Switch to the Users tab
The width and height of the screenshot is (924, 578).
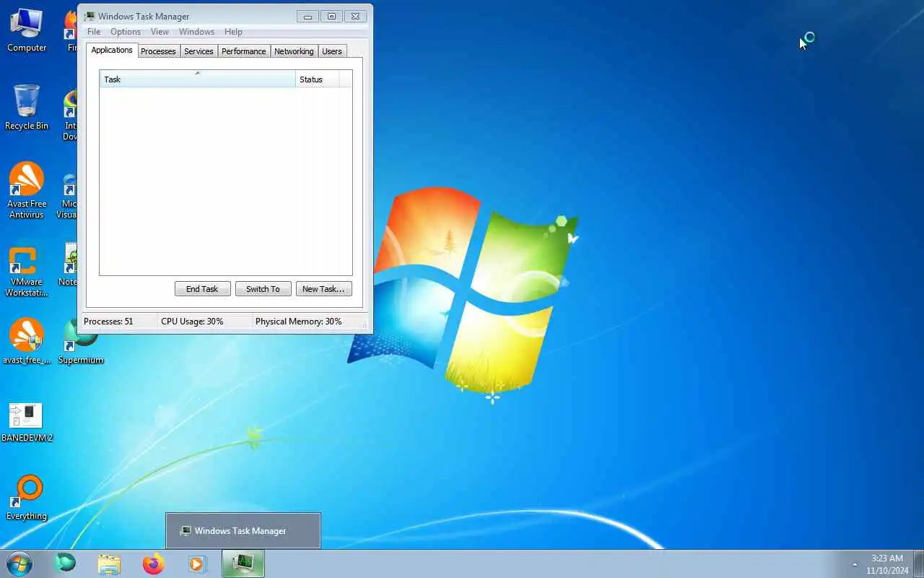[332, 51]
